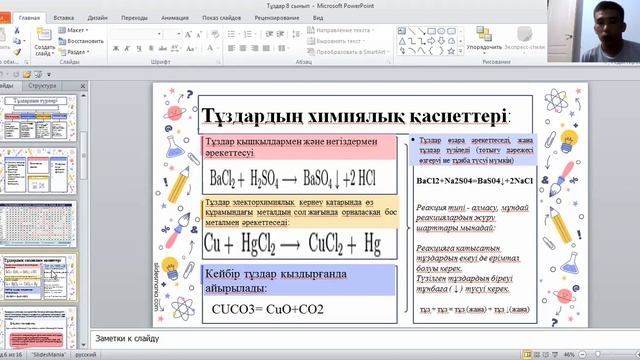Screen dimensions: 640x360
Task: Decrease font size with the small A icon
Action: (x=199, y=35)
